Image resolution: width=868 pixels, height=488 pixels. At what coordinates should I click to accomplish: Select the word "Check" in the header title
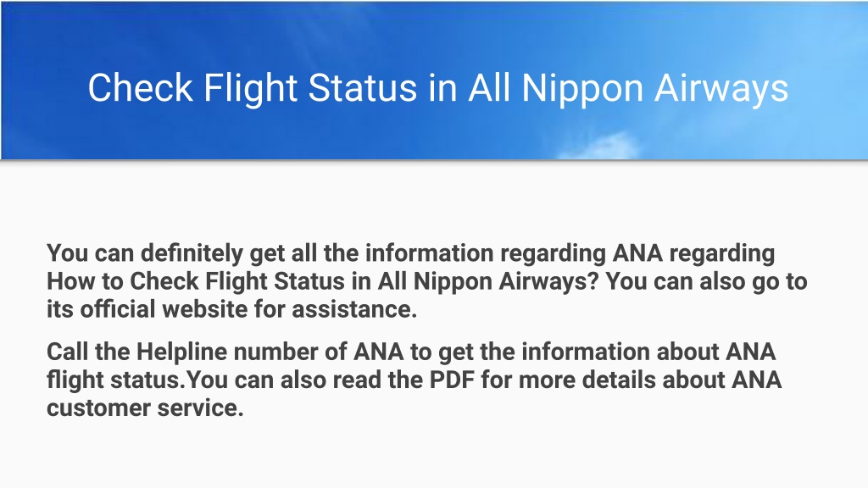[x=141, y=87]
